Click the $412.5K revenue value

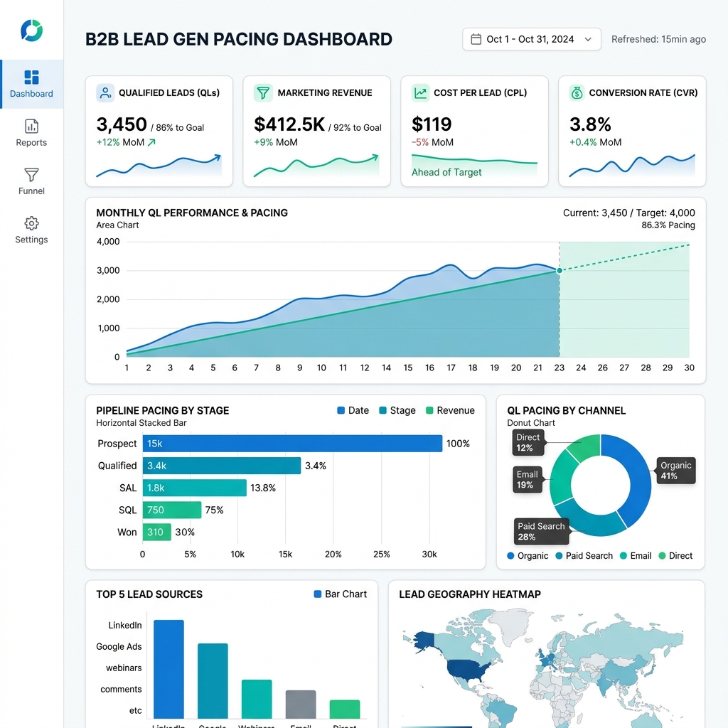[289, 124]
